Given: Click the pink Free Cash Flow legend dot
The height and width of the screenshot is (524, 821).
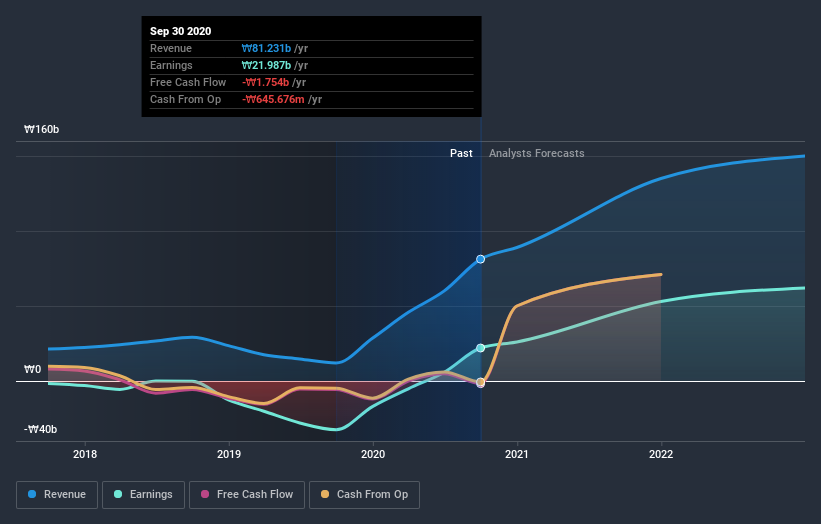Looking at the screenshot, I should pyautogui.click(x=205, y=494).
